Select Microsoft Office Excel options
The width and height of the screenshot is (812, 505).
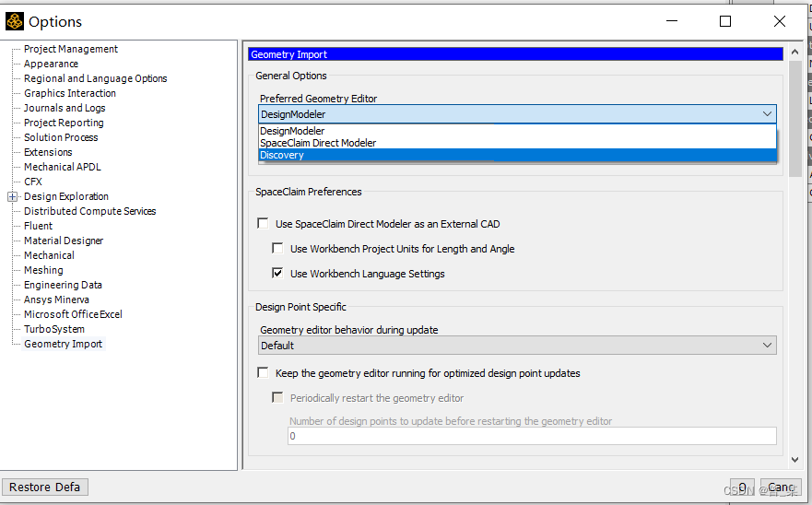coord(73,314)
